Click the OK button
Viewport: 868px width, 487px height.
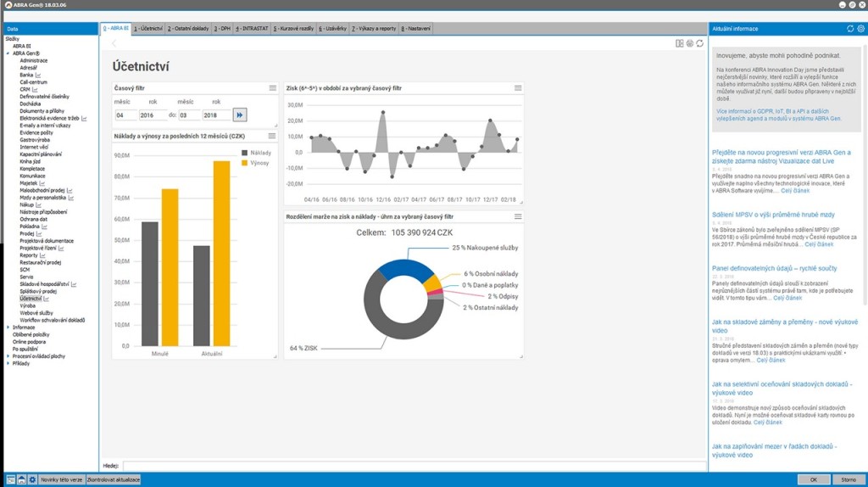point(813,479)
